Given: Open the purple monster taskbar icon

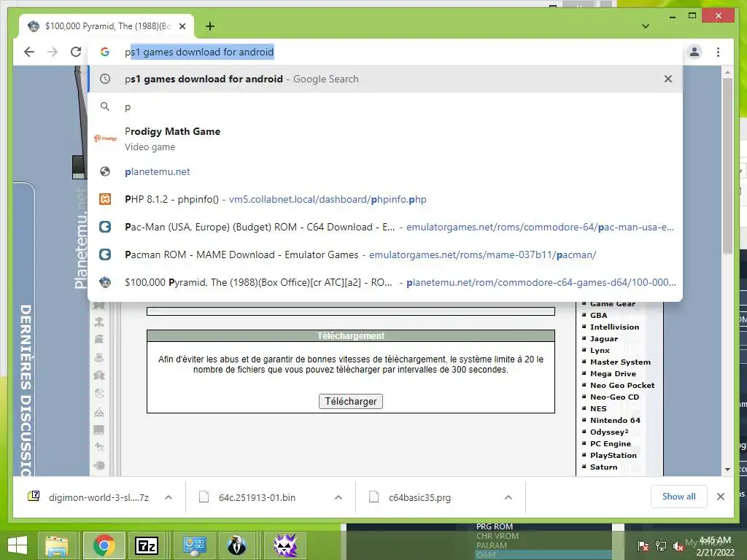Looking at the screenshot, I should (285, 545).
